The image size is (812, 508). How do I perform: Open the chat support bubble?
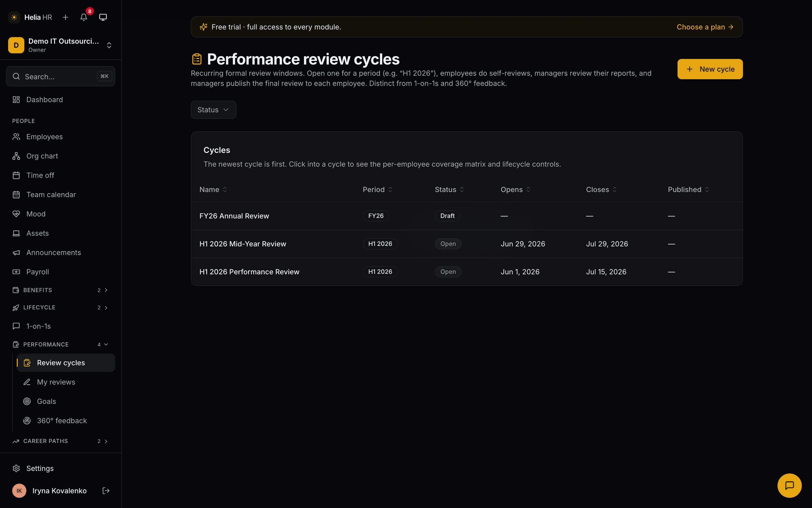789,485
